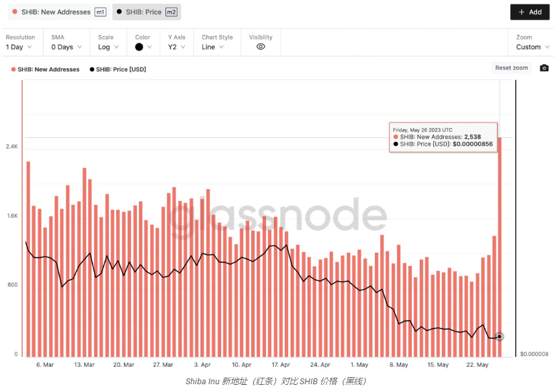Click the camera screenshot icon

[x=544, y=68]
